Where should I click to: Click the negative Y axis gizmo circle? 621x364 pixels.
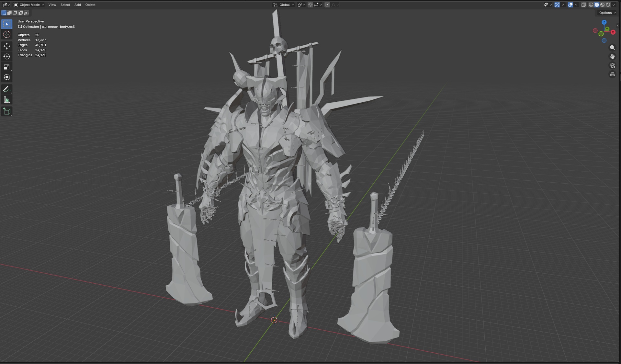(x=601, y=34)
